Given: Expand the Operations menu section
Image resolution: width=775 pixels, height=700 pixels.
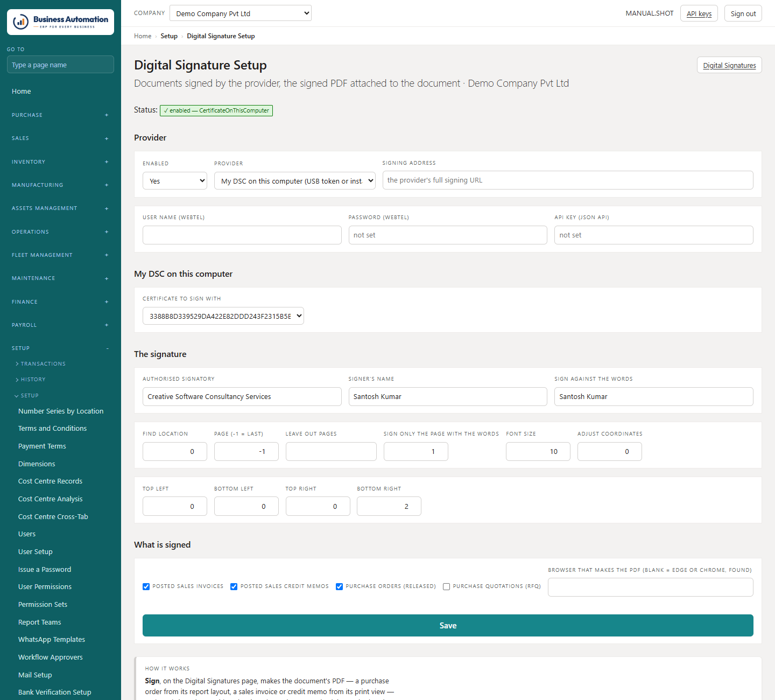Looking at the screenshot, I should 60,232.
